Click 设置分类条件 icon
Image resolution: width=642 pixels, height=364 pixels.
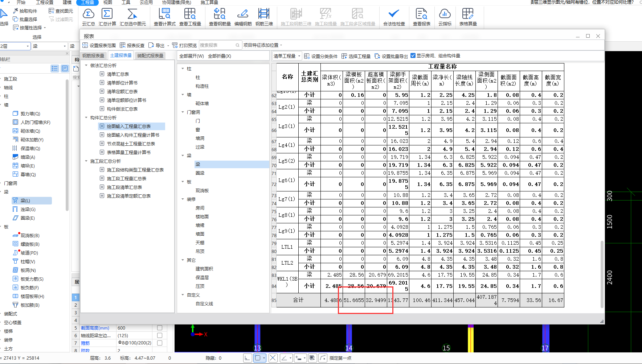[307, 56]
